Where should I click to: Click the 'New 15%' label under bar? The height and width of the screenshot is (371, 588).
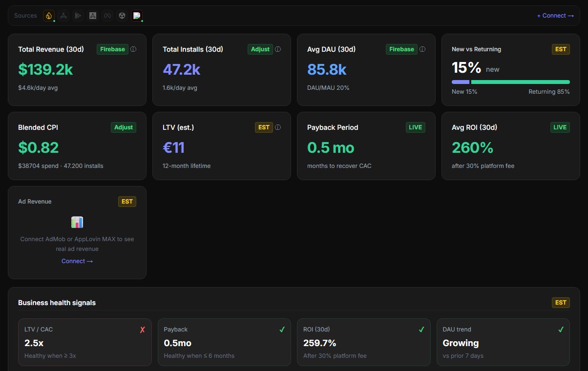[x=464, y=92]
